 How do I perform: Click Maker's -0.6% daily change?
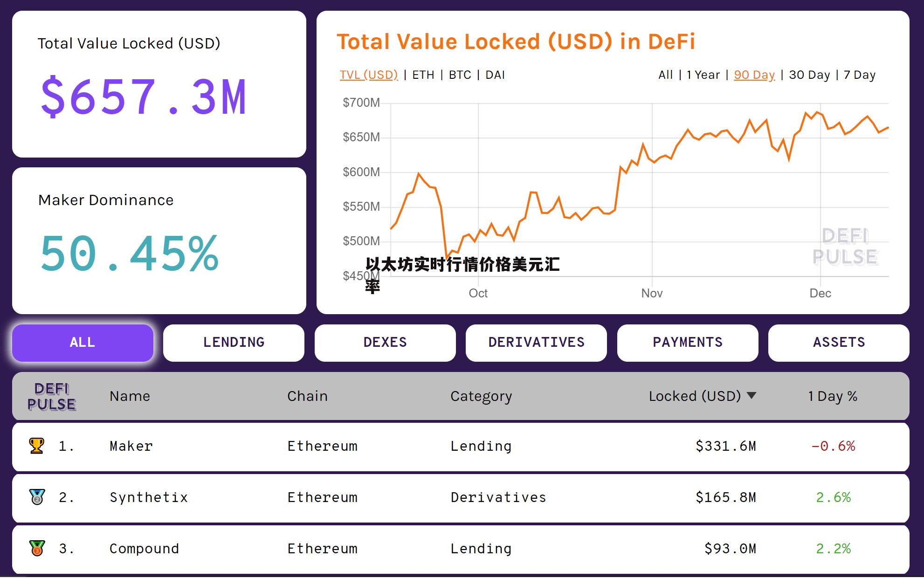click(833, 446)
